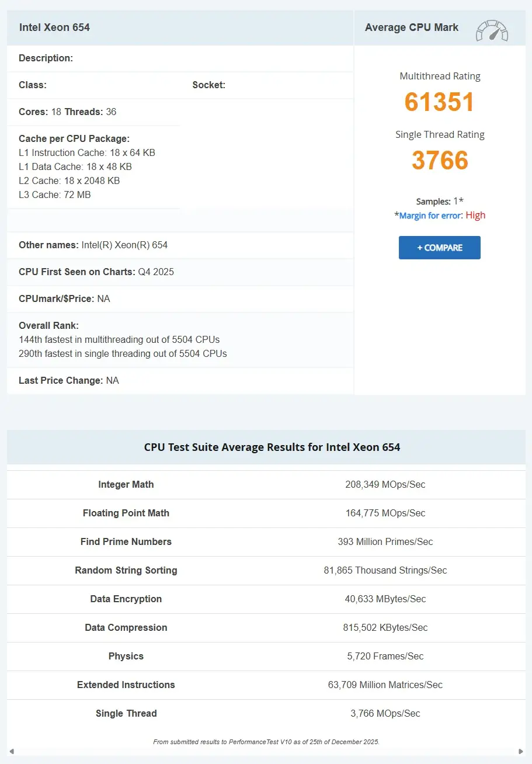Click L2 Cache: 18 x 2048 KB
This screenshot has height=764, width=532.
pyautogui.click(x=69, y=181)
